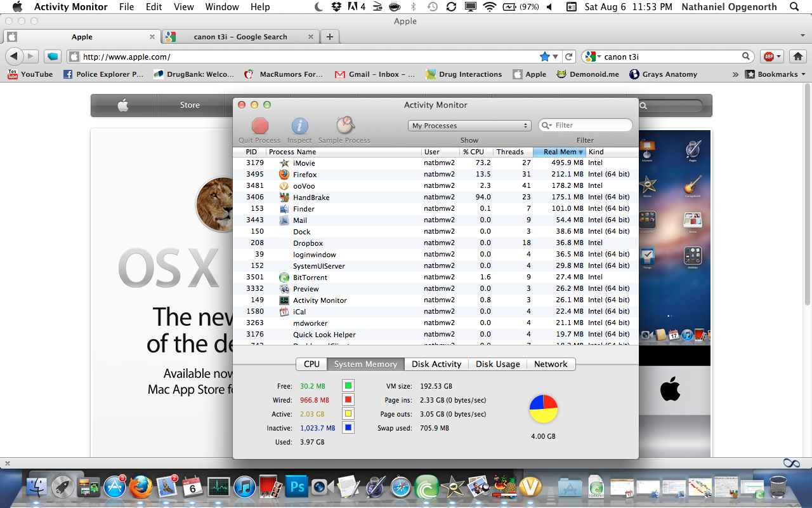The height and width of the screenshot is (508, 812).
Task: Open Finder from the Dock
Action: 37,487
